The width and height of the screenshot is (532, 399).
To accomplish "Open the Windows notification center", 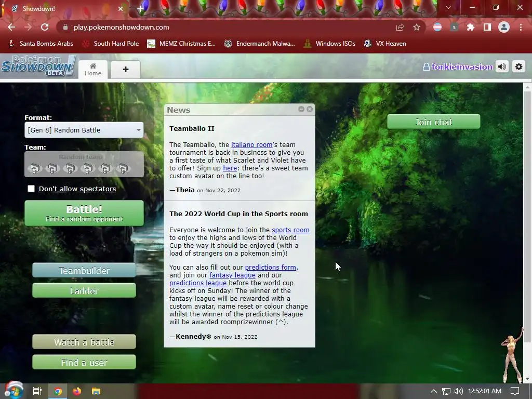I will [515, 391].
